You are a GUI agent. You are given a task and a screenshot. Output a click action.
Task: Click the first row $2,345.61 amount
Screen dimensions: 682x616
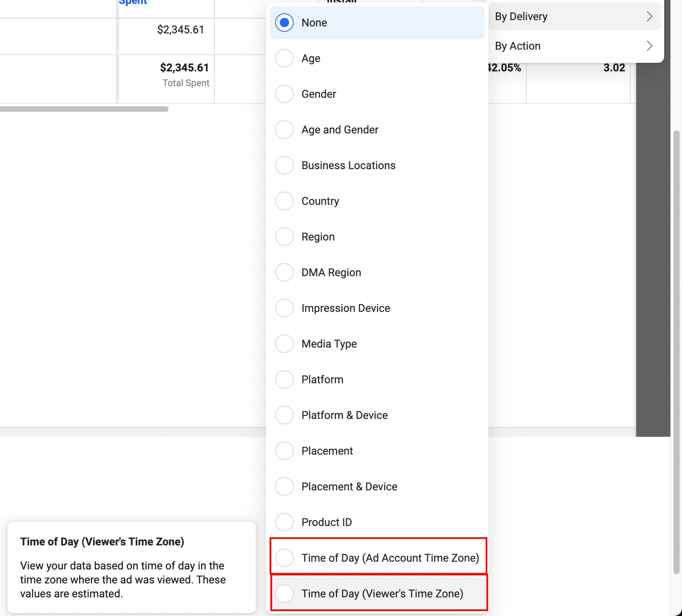pyautogui.click(x=181, y=29)
